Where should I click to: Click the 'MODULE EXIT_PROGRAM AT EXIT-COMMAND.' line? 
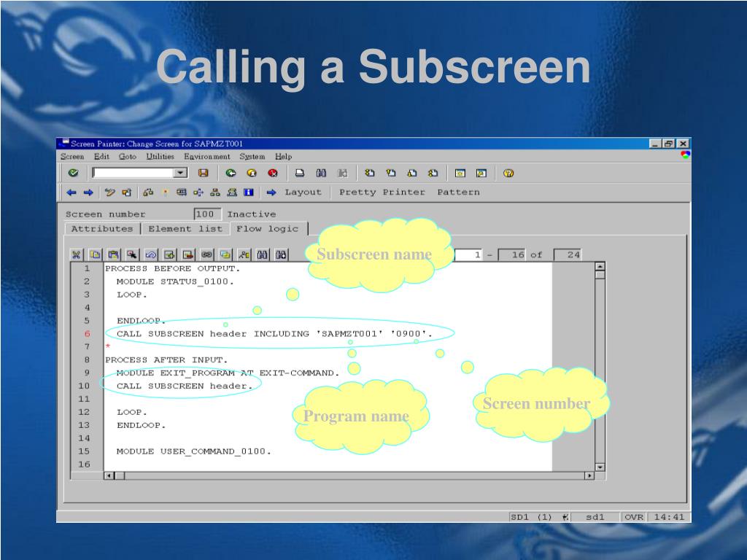pos(228,373)
